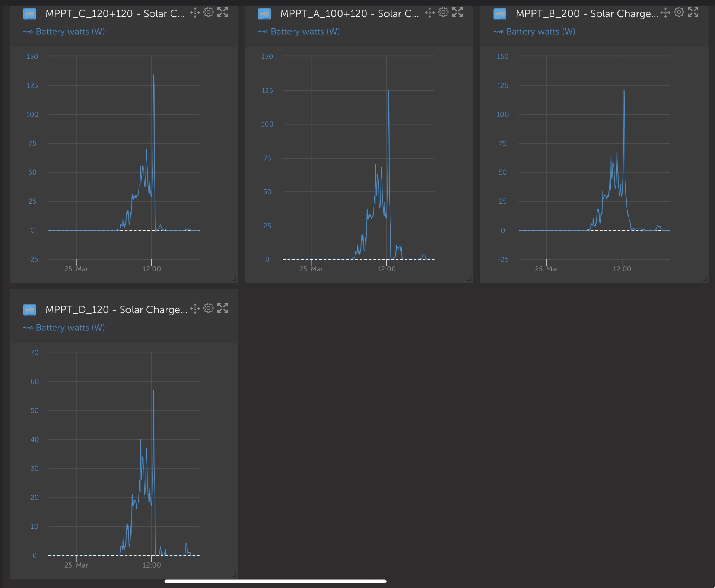Click the MPPT_B_200 solar charger device icon
Image resolution: width=715 pixels, height=588 pixels.
pos(500,14)
